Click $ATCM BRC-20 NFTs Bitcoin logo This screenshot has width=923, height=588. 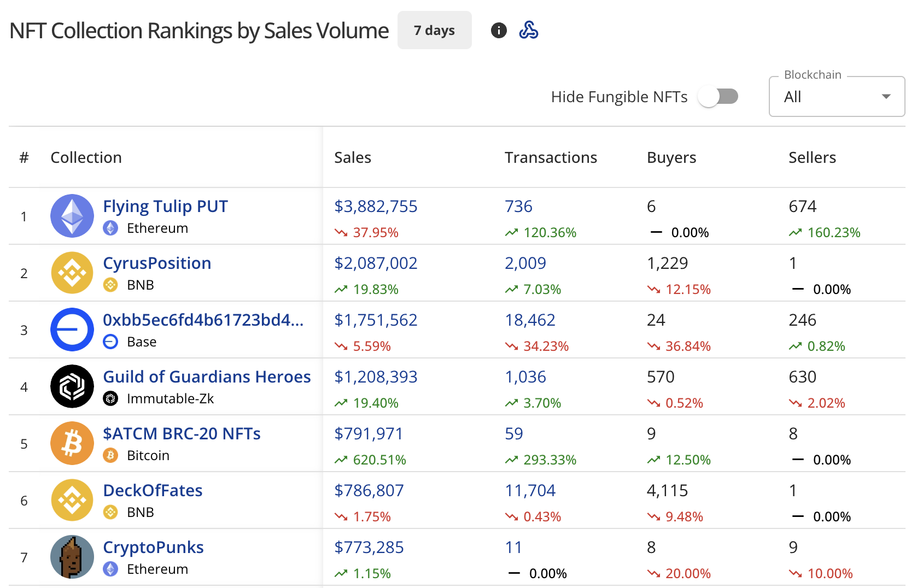(x=72, y=443)
